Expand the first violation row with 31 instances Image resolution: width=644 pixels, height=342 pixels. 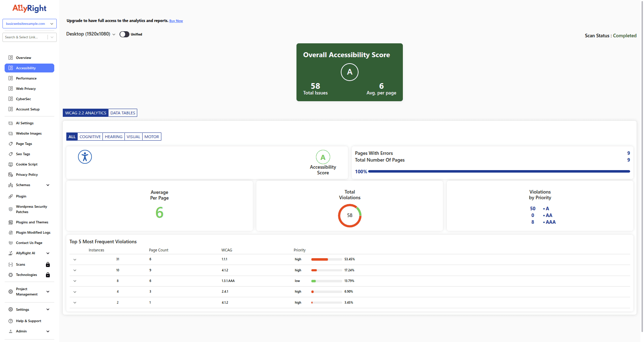point(75,259)
